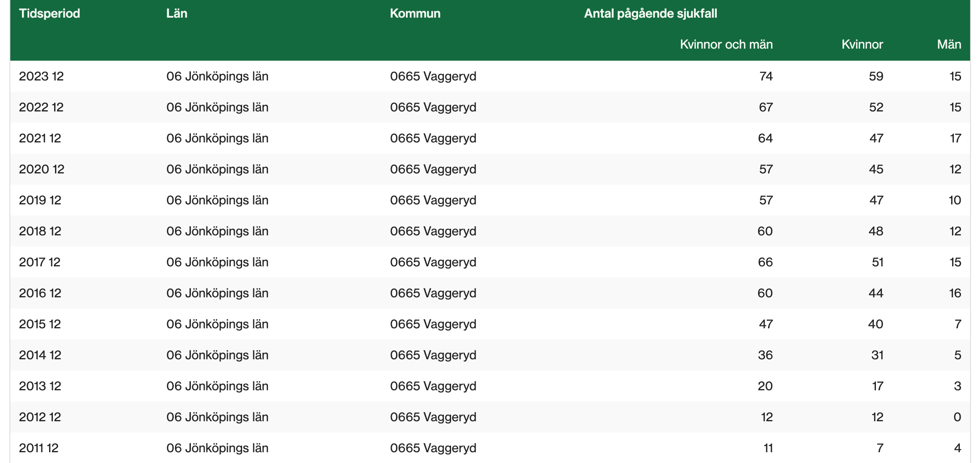Select the Män value 17 in 2021 row
This screenshot has width=980, height=463.
click(955, 138)
